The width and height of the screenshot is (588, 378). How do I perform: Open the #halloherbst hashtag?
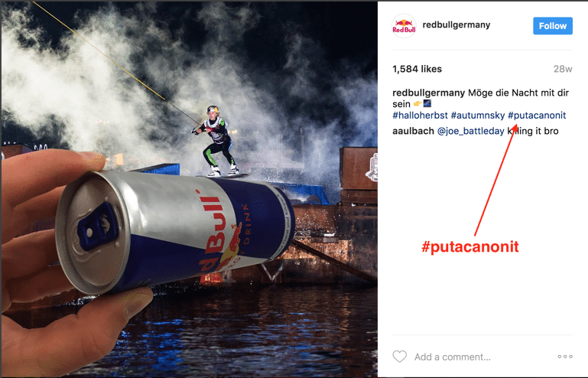[420, 116]
